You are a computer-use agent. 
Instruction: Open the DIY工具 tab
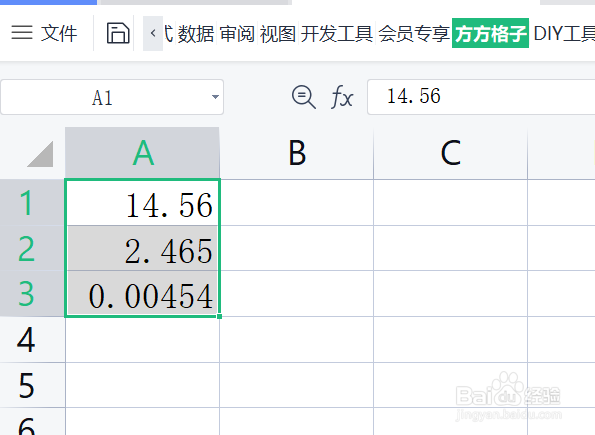pyautogui.click(x=564, y=34)
